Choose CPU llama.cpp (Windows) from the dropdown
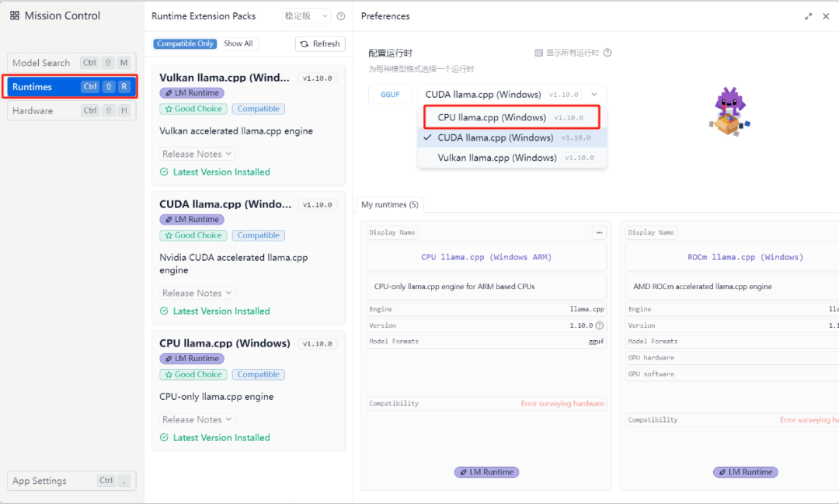839x504 pixels. pyautogui.click(x=511, y=117)
